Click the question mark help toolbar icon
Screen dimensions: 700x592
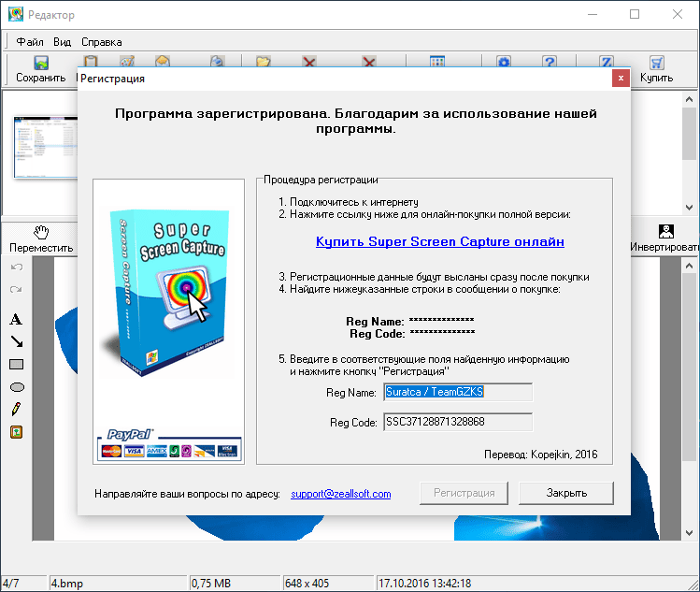[x=550, y=63]
